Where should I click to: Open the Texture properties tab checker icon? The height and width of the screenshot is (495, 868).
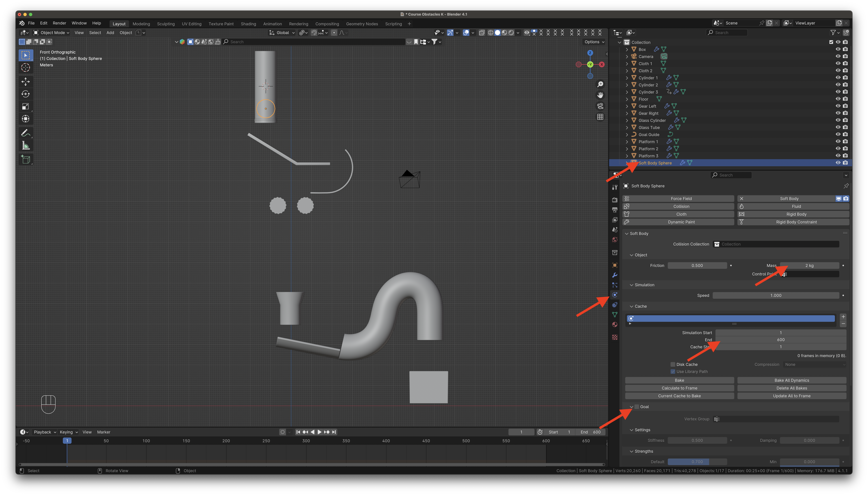pyautogui.click(x=614, y=337)
